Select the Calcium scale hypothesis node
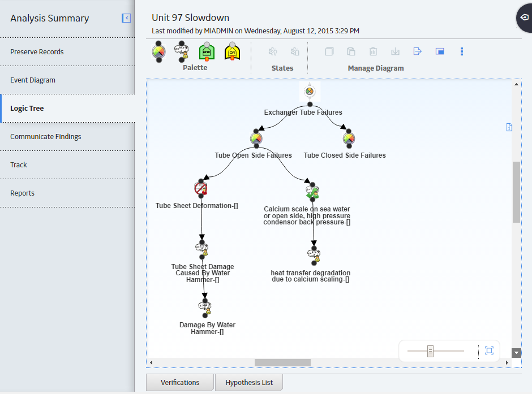Viewport: 532px width, 394px height. click(312, 192)
